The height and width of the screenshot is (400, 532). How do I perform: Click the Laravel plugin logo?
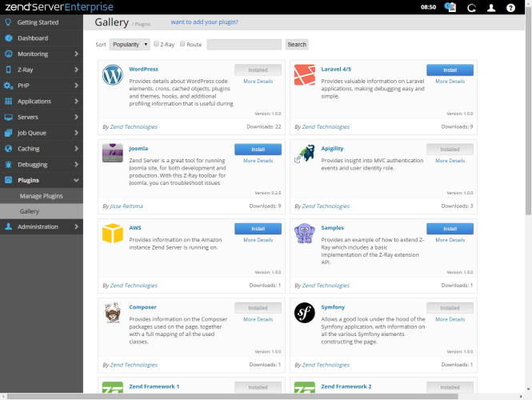pyautogui.click(x=304, y=75)
